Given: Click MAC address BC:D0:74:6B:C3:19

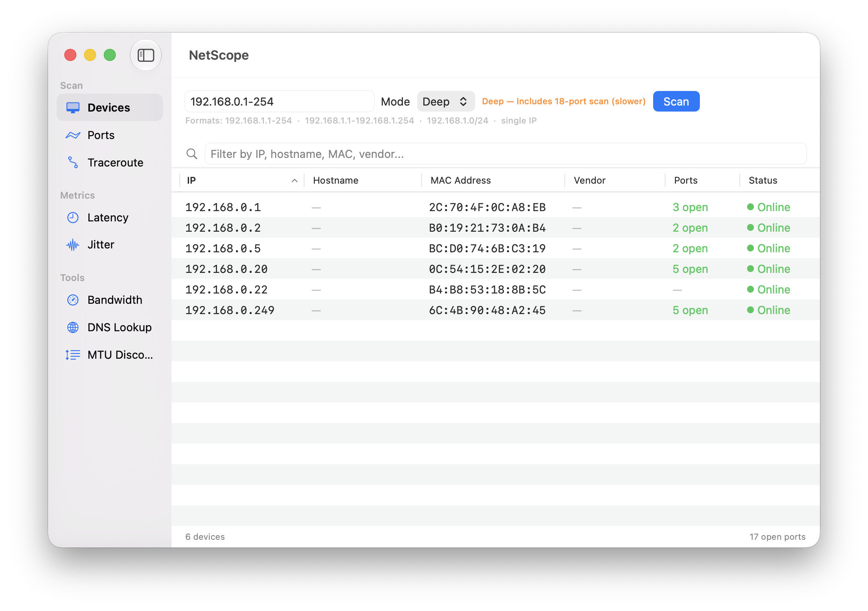Looking at the screenshot, I should (x=488, y=248).
